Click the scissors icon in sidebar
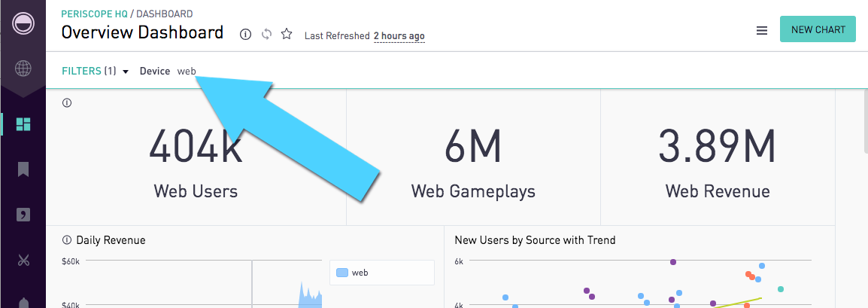 pos(23,260)
